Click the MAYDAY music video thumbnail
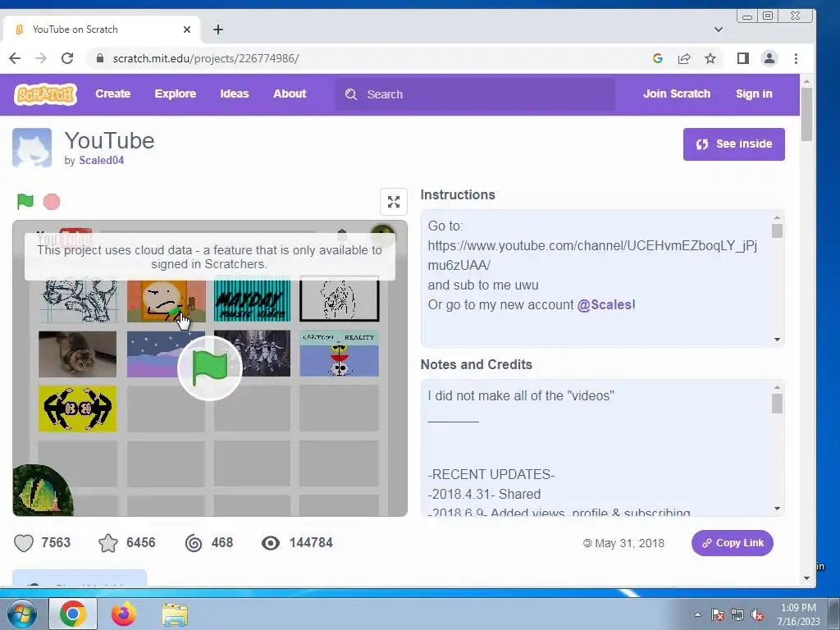840x630 pixels. point(252,300)
